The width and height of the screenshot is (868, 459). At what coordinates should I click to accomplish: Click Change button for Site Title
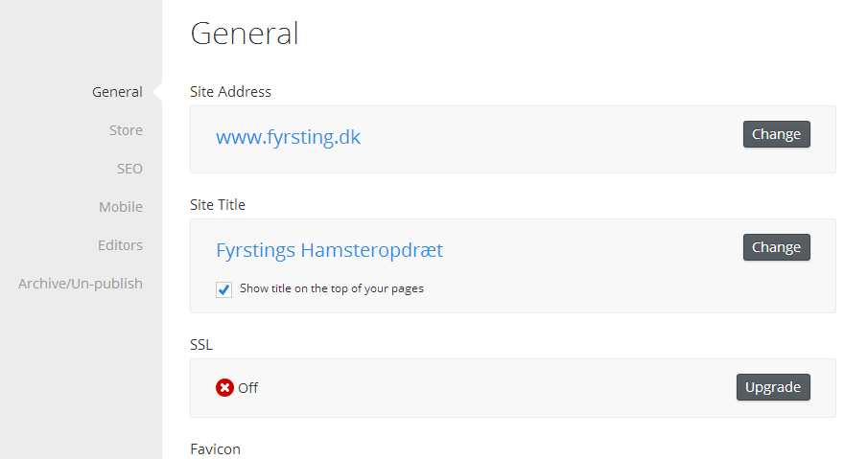[777, 247]
